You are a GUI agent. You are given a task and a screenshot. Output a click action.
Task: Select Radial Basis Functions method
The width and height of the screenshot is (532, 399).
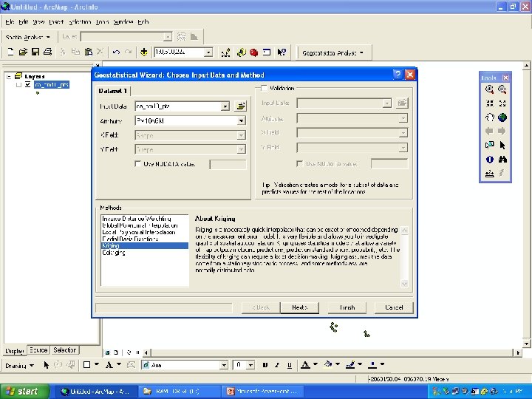point(130,239)
